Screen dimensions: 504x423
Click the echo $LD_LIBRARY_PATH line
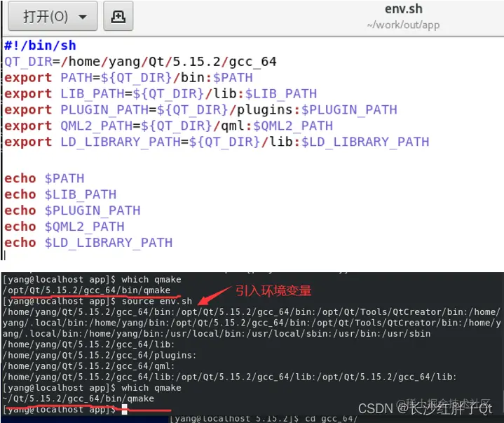[88, 243]
